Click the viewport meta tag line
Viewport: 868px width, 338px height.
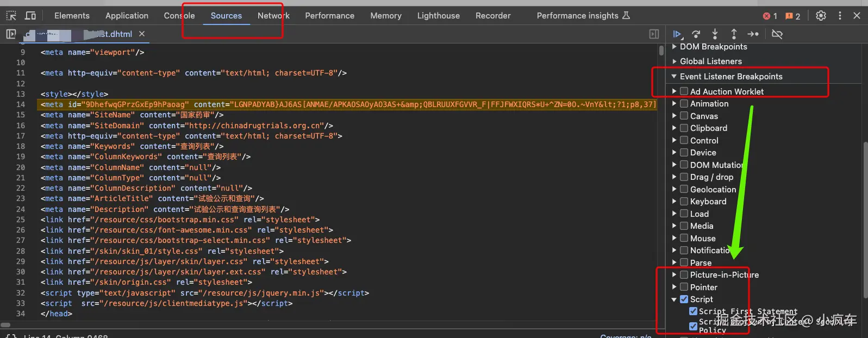pyautogui.click(x=92, y=52)
